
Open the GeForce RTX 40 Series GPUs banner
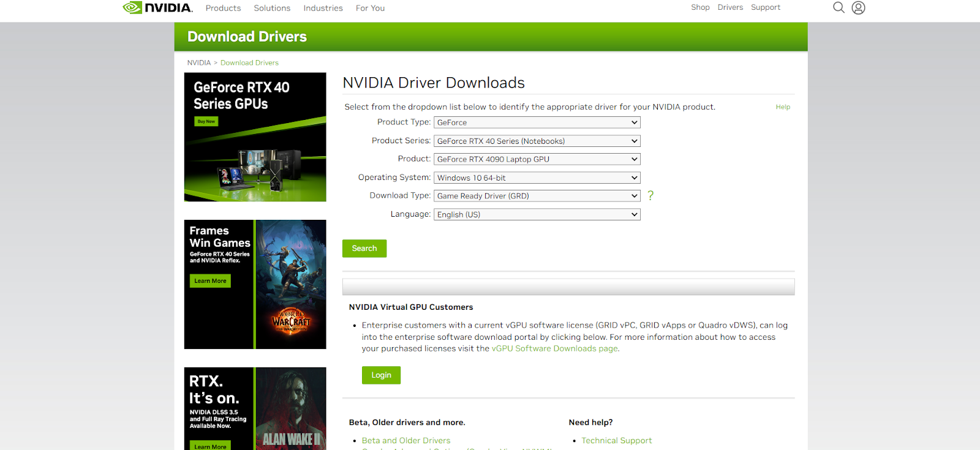pyautogui.click(x=255, y=137)
